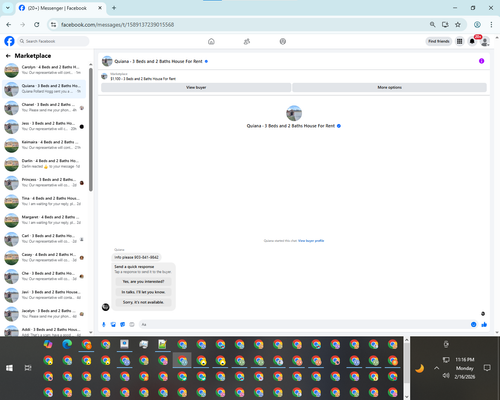Expand the Chrome tab search dropdown

pos(8,8)
